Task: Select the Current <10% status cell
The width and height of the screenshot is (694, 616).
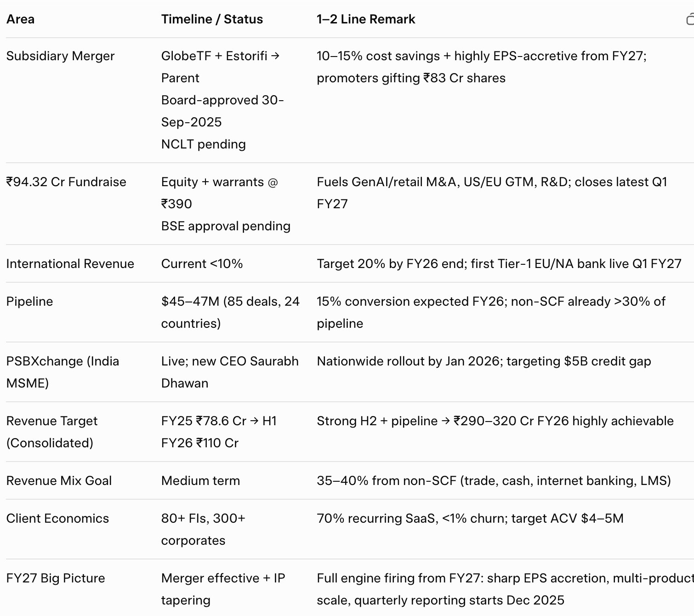Action: (x=202, y=264)
